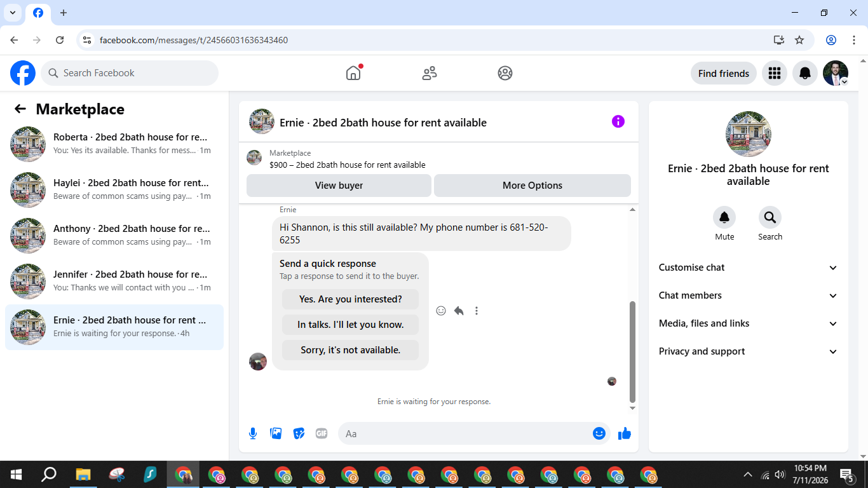Open Anthony's conversation
The image size is (868, 488).
pyautogui.click(x=114, y=236)
